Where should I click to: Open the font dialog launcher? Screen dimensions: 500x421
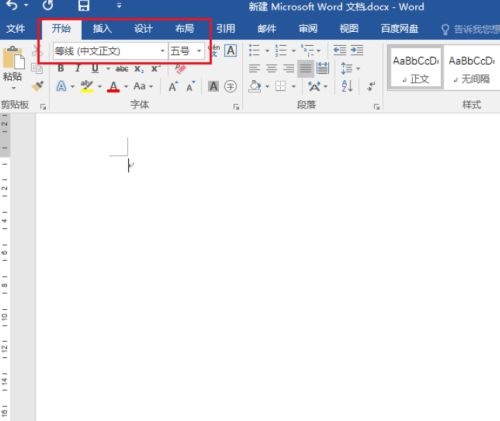(x=236, y=107)
